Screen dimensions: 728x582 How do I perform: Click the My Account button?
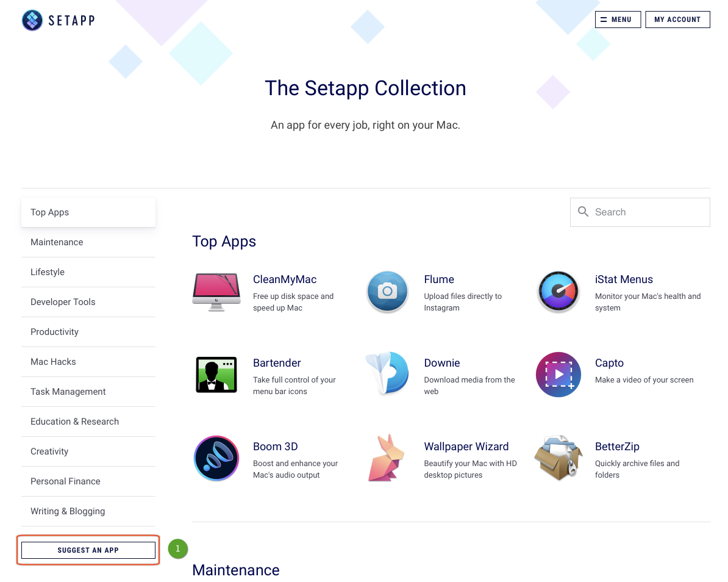677,20
